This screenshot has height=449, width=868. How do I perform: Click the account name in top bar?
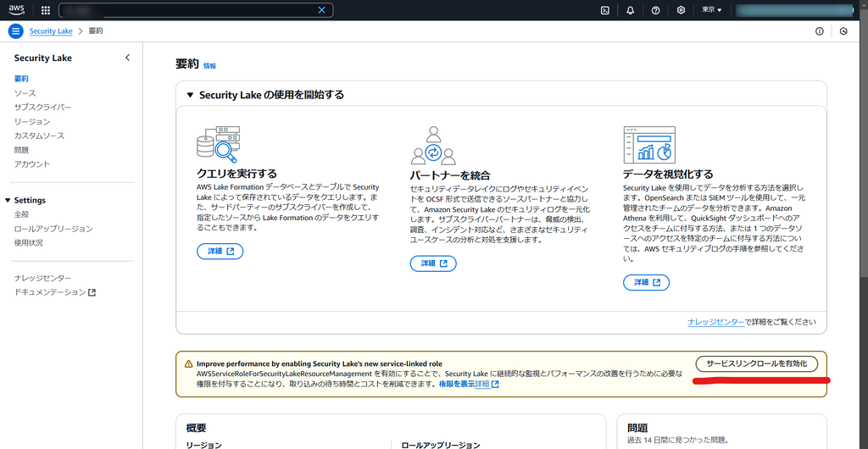pos(794,10)
